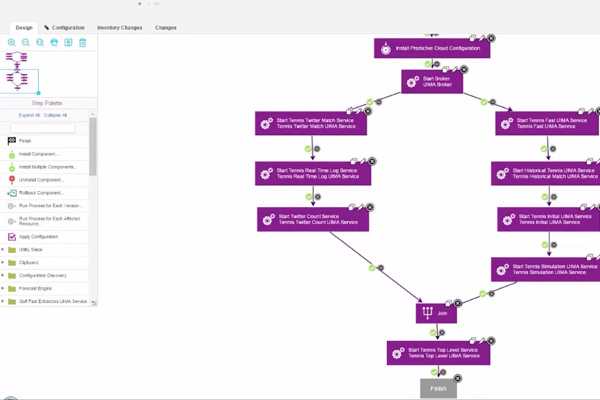Click the Collapse All link

click(55, 115)
